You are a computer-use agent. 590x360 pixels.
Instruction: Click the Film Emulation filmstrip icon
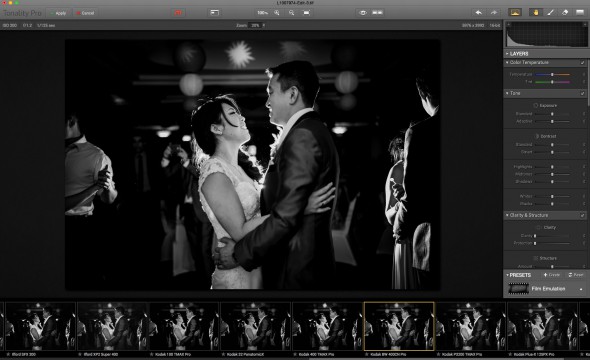[x=519, y=289]
